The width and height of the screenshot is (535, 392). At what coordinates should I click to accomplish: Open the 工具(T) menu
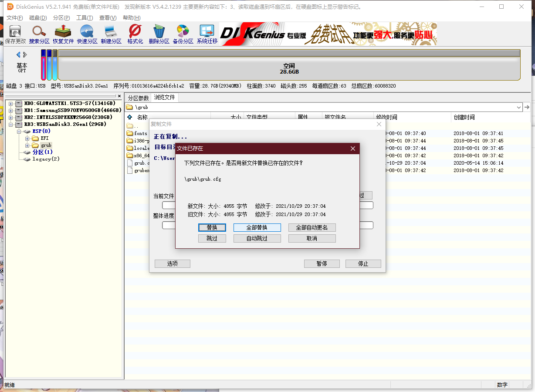tap(85, 18)
